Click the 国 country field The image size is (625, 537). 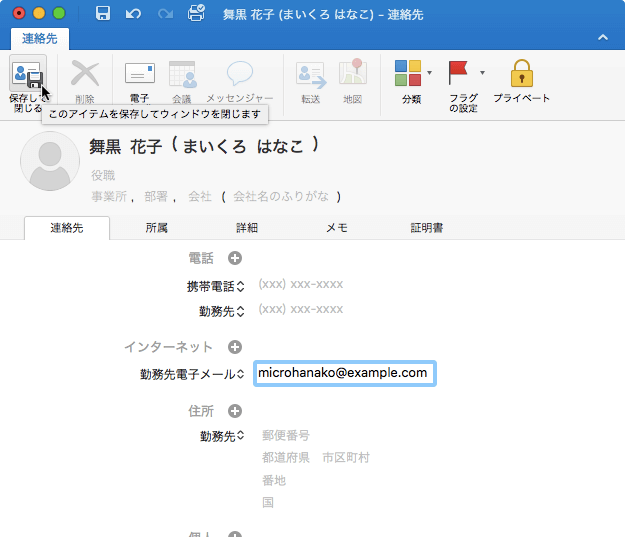pos(268,502)
